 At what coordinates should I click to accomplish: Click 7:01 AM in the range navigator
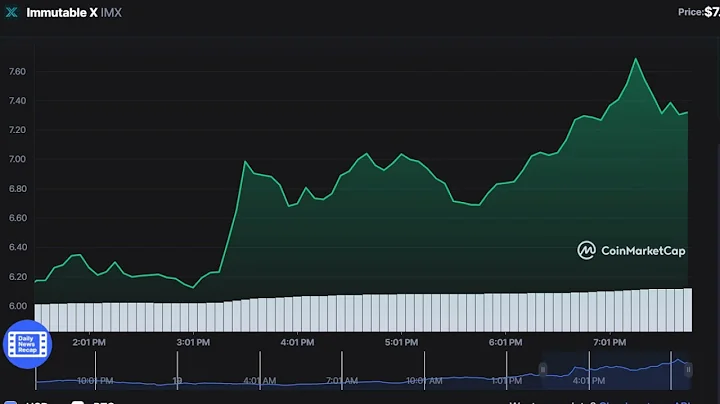342,381
